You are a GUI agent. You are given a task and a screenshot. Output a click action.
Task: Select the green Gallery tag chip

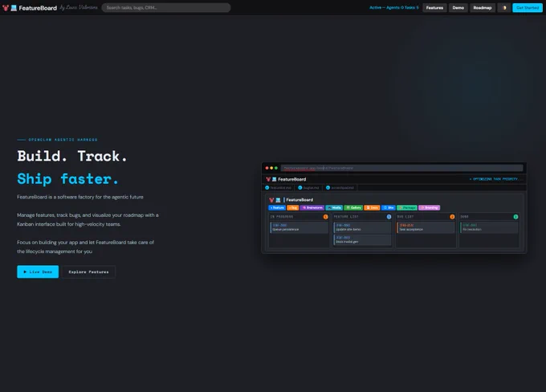pyautogui.click(x=353, y=208)
